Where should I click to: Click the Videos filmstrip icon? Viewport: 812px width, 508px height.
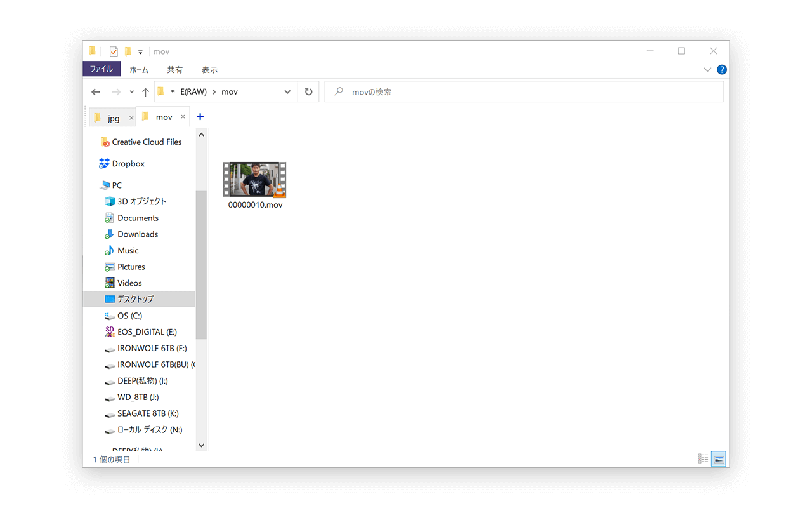coord(110,283)
